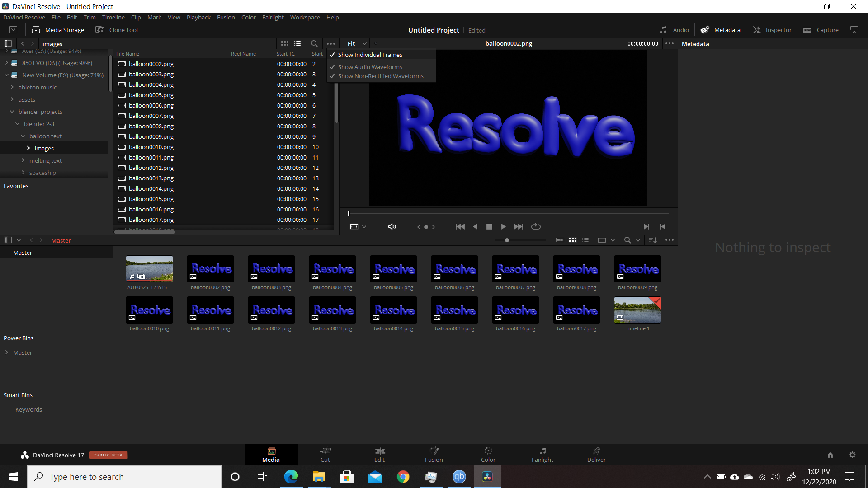This screenshot has height=488, width=868.
Task: Expand the 850 EVO (D:) drive
Action: pos(7,63)
